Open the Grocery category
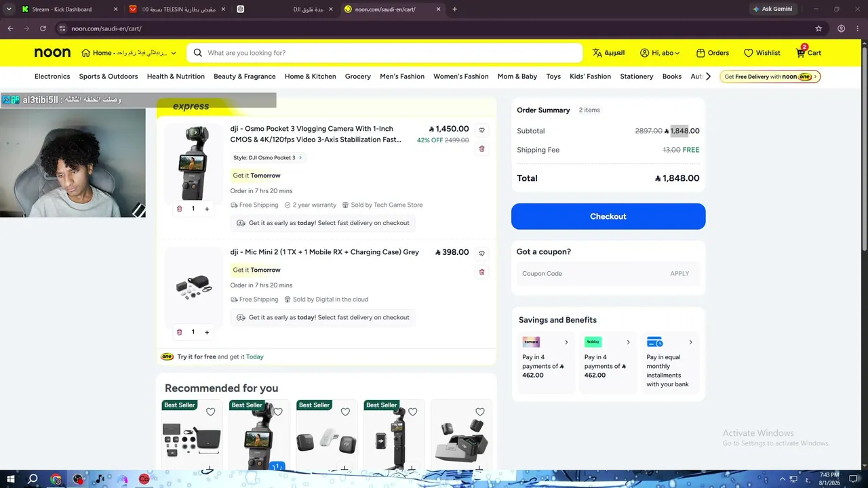868x488 pixels. [x=357, y=77]
